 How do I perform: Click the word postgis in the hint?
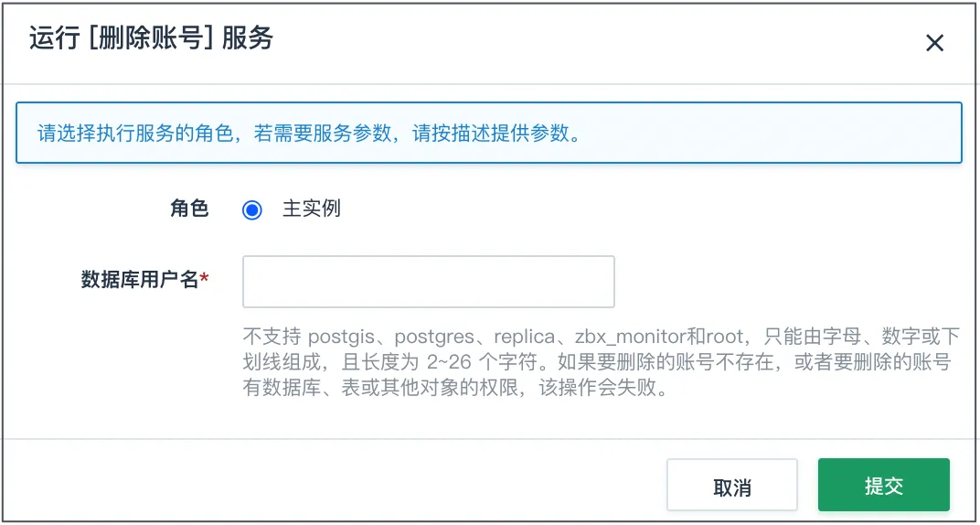pos(341,337)
